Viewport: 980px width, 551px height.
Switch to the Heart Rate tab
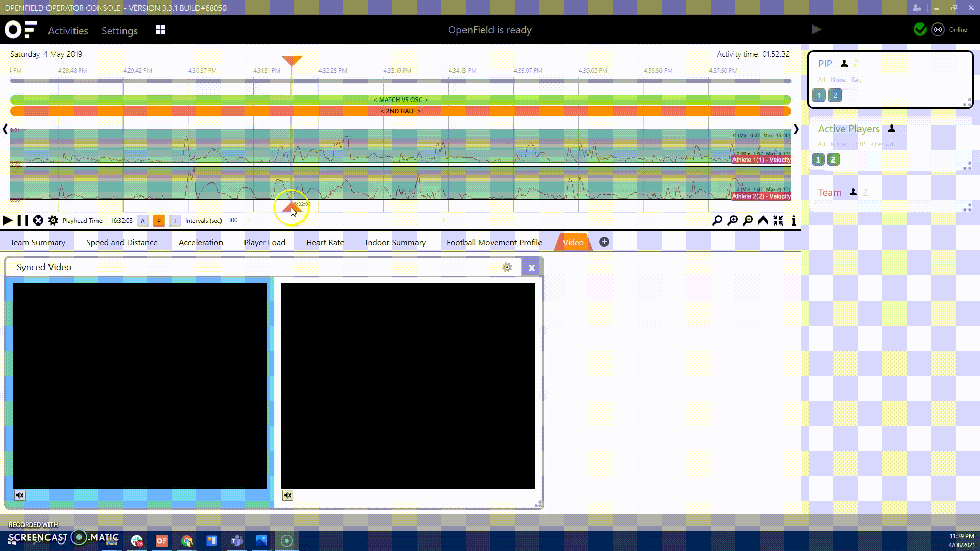pos(325,243)
